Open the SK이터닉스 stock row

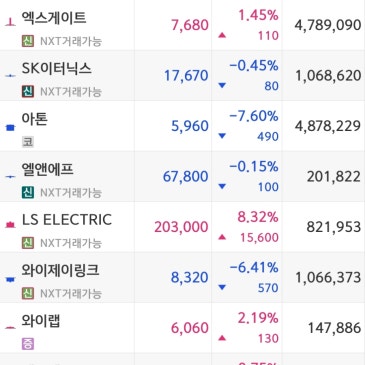182,76
